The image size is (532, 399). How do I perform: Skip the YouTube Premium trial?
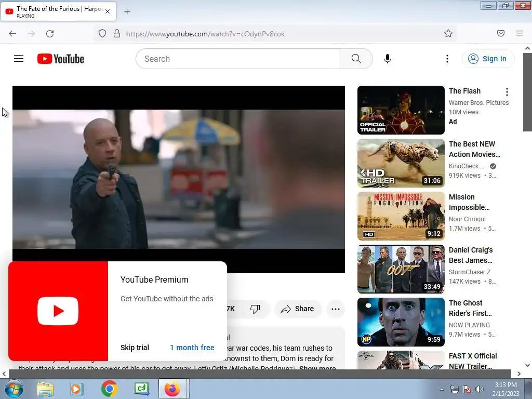click(135, 348)
